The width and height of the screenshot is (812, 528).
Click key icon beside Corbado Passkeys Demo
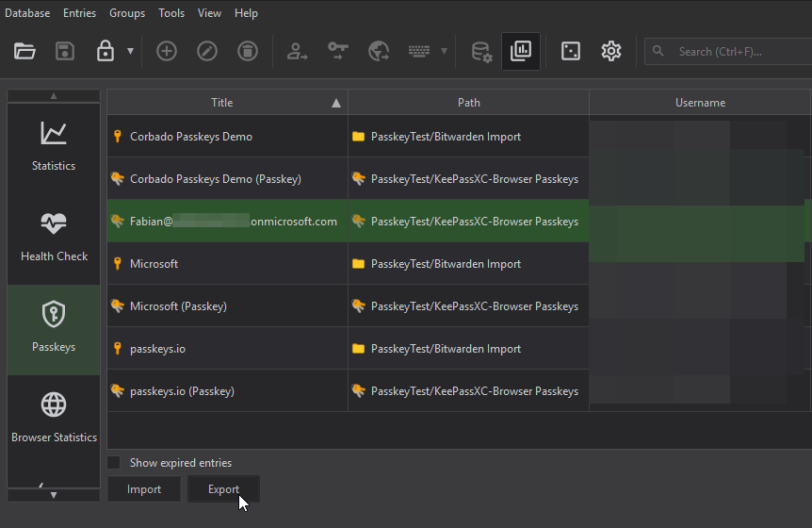118,137
